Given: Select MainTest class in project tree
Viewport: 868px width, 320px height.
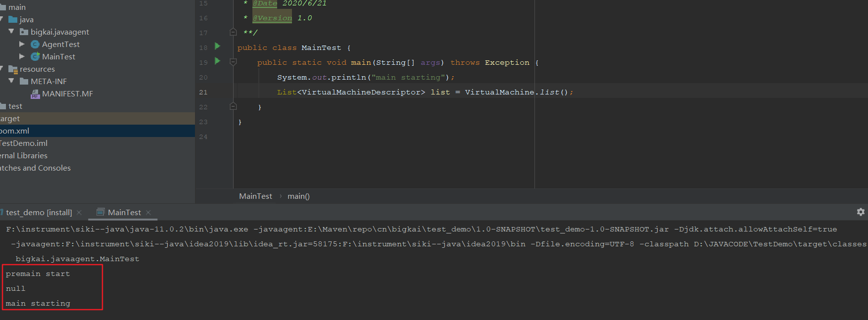Looking at the screenshot, I should pos(58,57).
